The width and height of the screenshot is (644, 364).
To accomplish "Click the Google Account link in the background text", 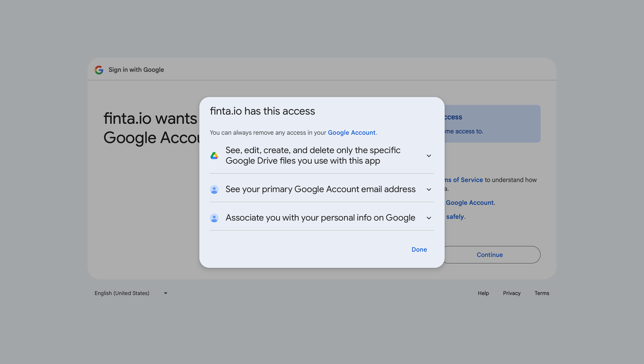I will coord(470,203).
